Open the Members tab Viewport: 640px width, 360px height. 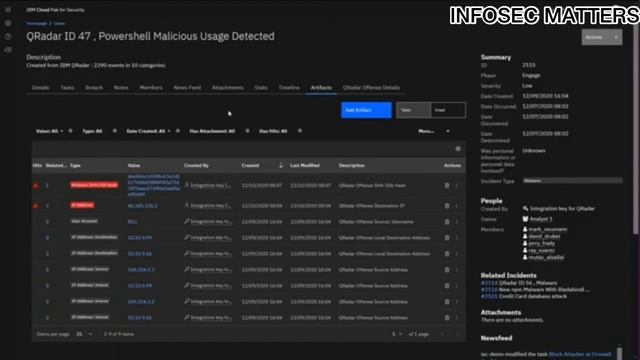click(151, 87)
